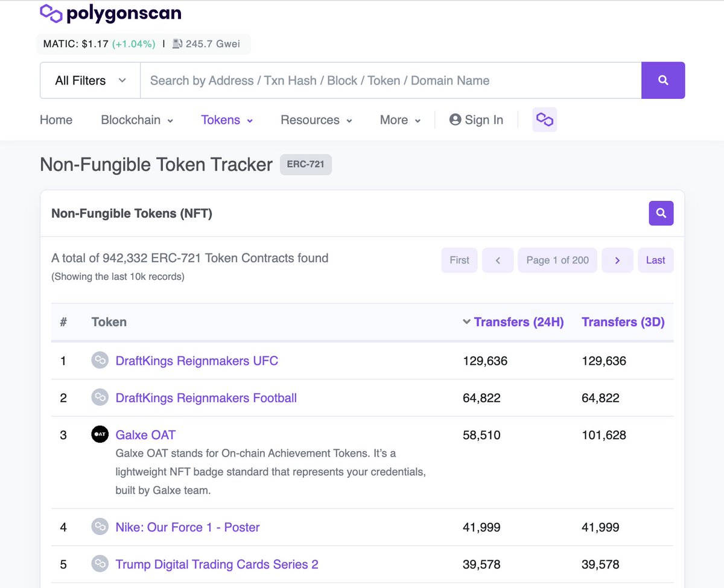Go to next page arrow

click(617, 260)
